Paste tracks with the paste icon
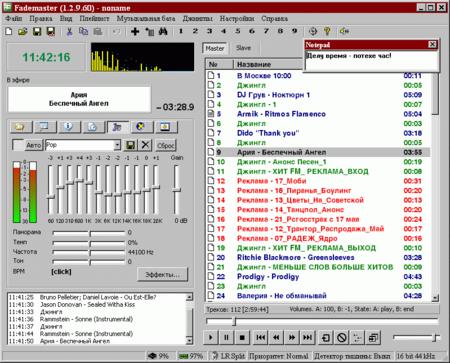Viewport: 450px width, 363px height. (97, 32)
